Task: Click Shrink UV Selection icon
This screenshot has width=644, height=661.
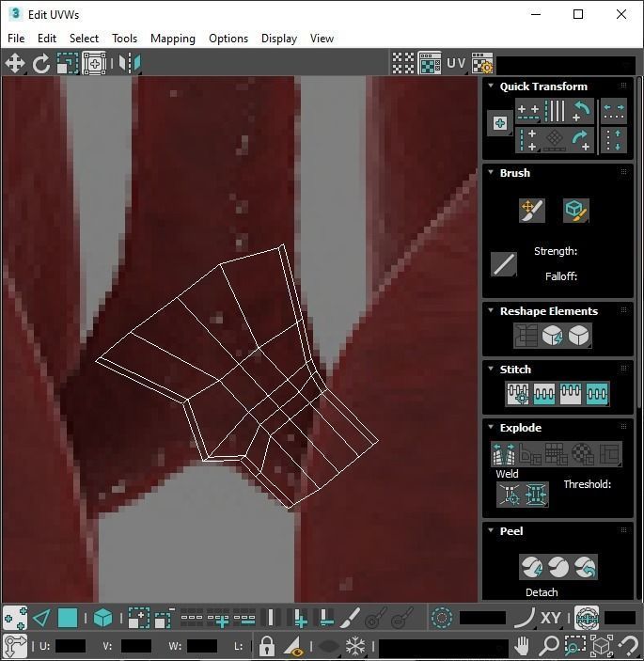Action: coord(165,619)
